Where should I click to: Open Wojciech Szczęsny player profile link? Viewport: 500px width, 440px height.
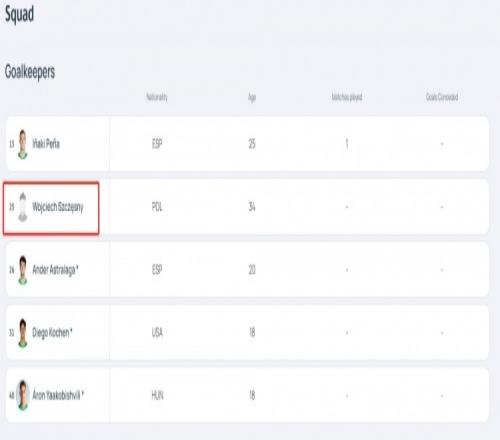click(x=58, y=207)
